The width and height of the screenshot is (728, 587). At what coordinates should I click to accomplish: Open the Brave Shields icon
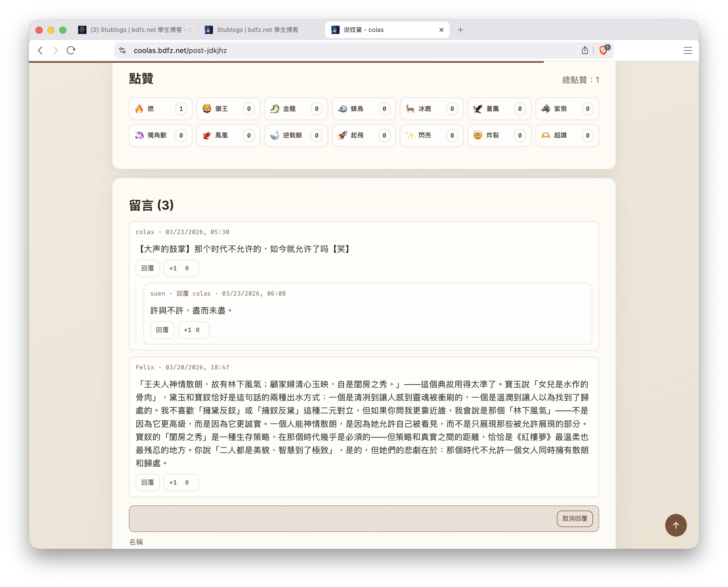(x=603, y=50)
